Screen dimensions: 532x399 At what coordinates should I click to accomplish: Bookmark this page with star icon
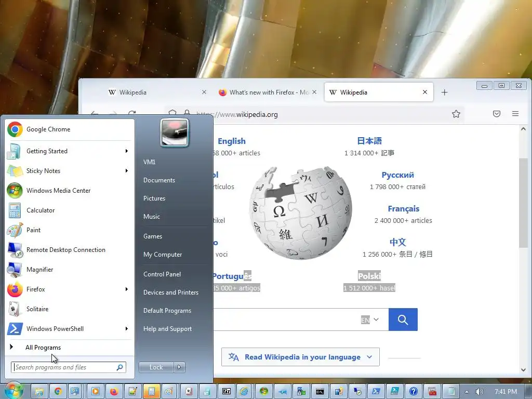tap(456, 114)
